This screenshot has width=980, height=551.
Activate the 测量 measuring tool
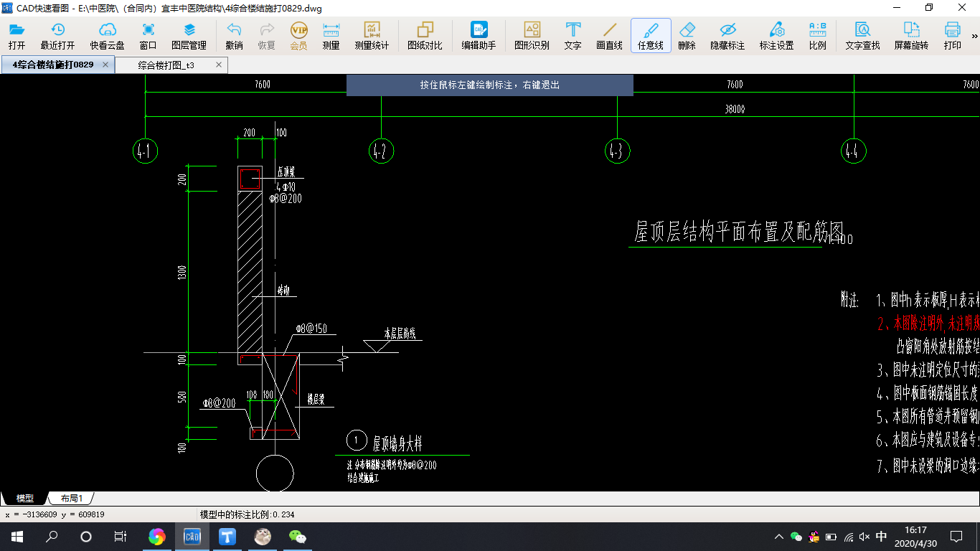tap(331, 36)
